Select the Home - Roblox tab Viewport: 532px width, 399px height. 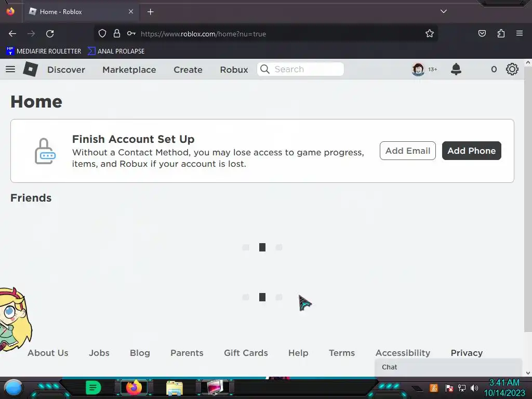(x=81, y=12)
